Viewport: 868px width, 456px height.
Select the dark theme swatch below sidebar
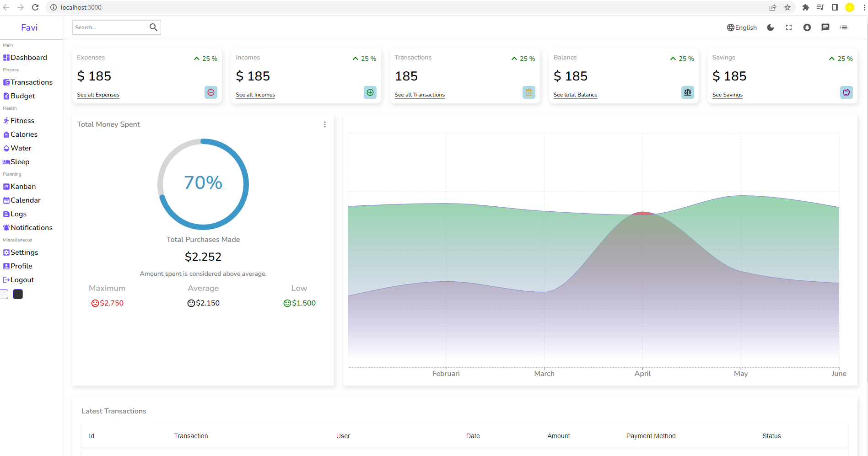17,294
